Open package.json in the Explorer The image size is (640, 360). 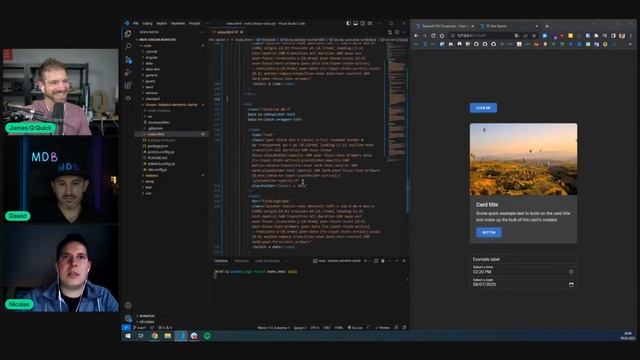(158, 146)
